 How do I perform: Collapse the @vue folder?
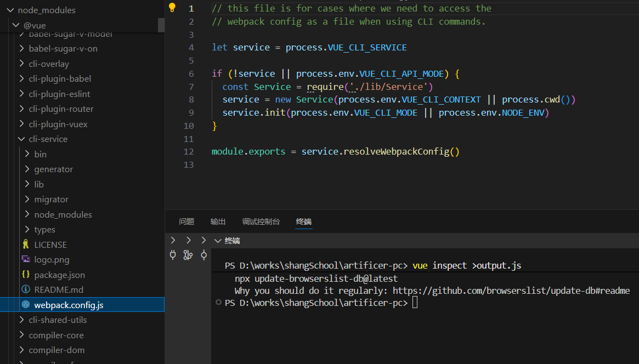pyautogui.click(x=16, y=25)
